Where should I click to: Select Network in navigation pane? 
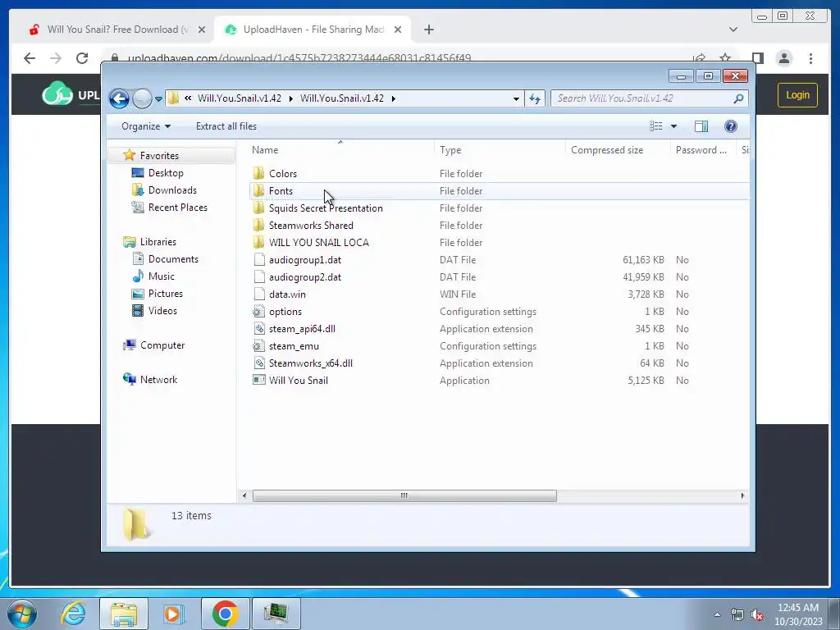(x=158, y=379)
